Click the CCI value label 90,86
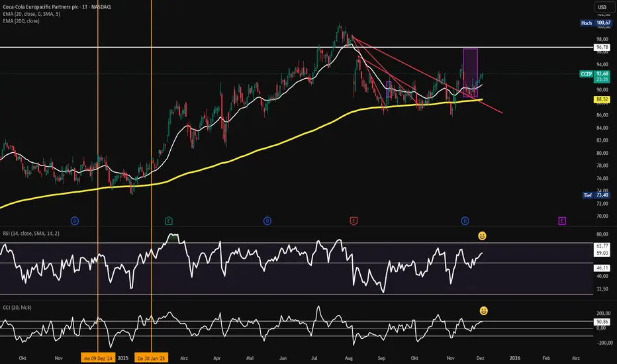The height and width of the screenshot is (364, 617). click(x=602, y=322)
